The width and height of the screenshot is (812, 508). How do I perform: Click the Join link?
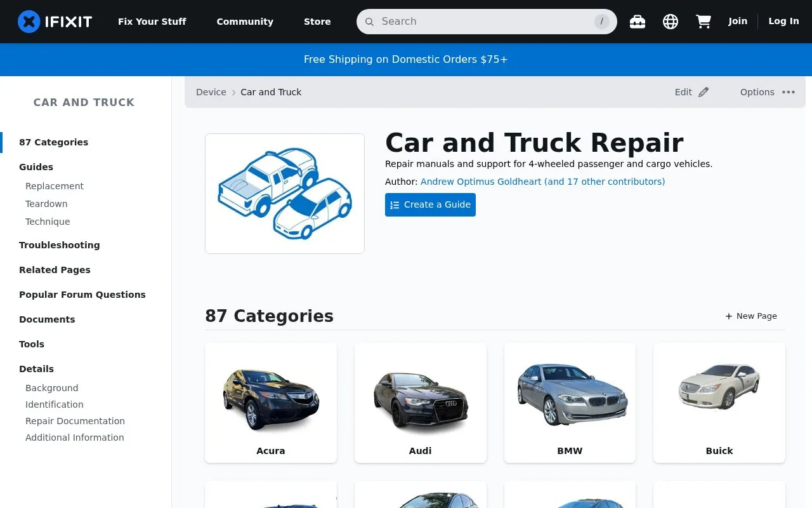[x=738, y=21]
